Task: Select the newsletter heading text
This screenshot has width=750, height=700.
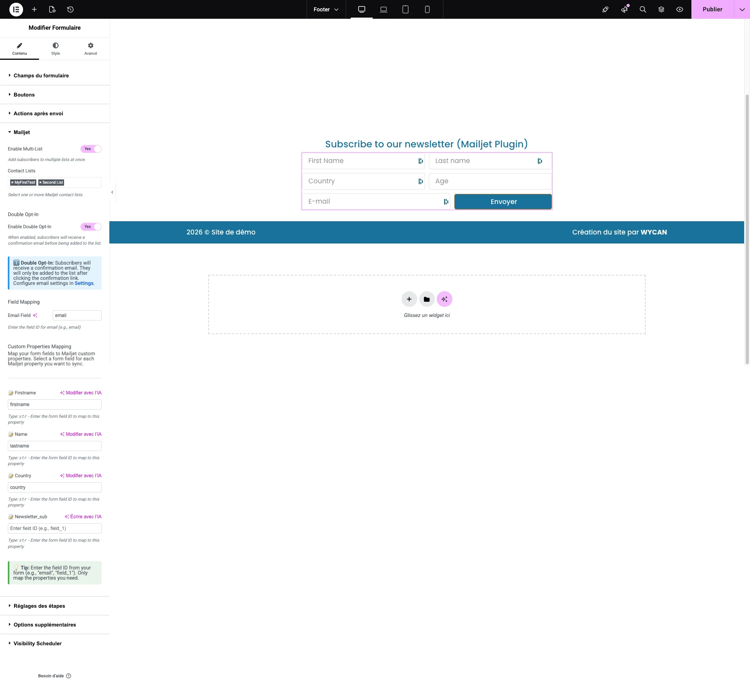Action: (x=426, y=144)
